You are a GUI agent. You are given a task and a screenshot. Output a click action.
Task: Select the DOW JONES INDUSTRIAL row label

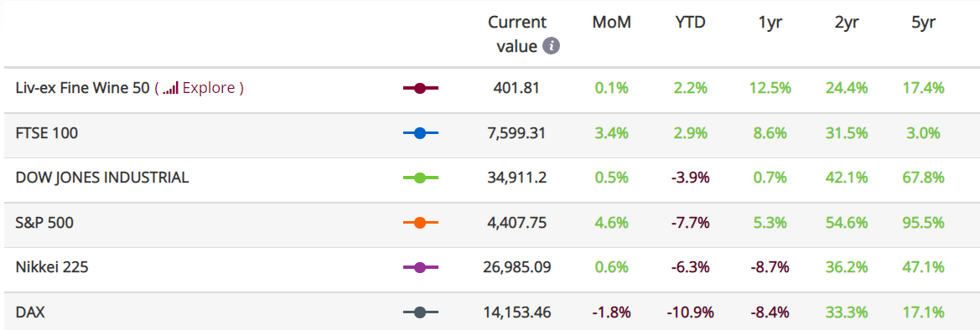[x=102, y=178]
